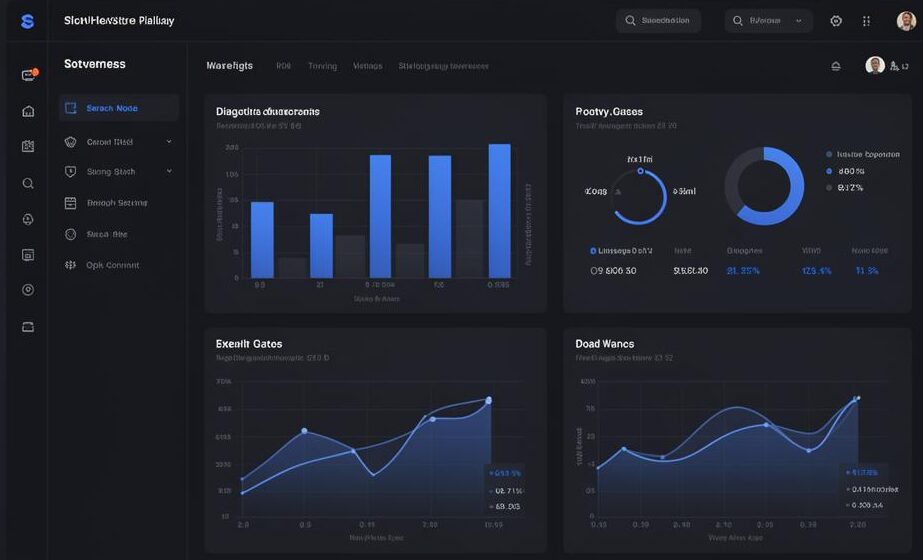
Task: Switch to the Toning tab
Action: point(322,66)
